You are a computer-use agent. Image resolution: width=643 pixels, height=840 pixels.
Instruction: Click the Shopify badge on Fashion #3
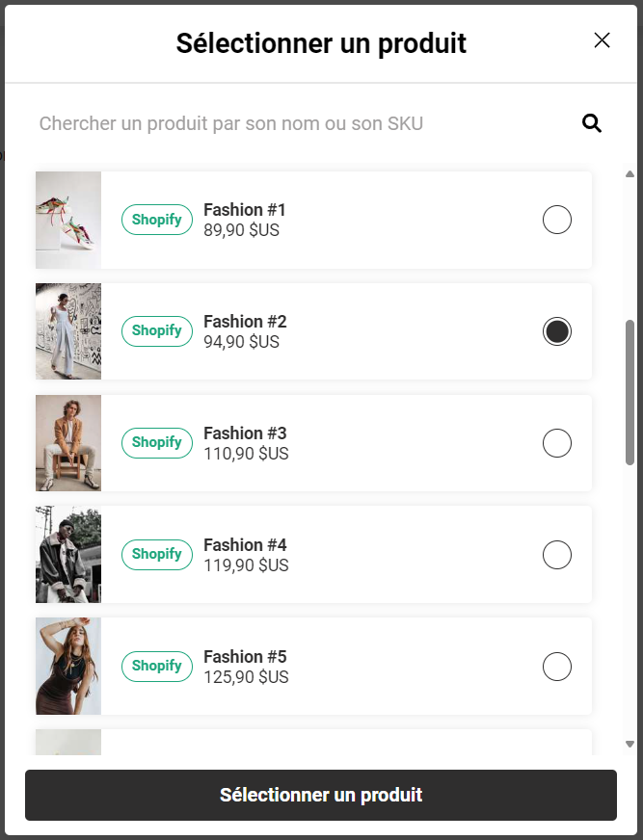tap(156, 442)
